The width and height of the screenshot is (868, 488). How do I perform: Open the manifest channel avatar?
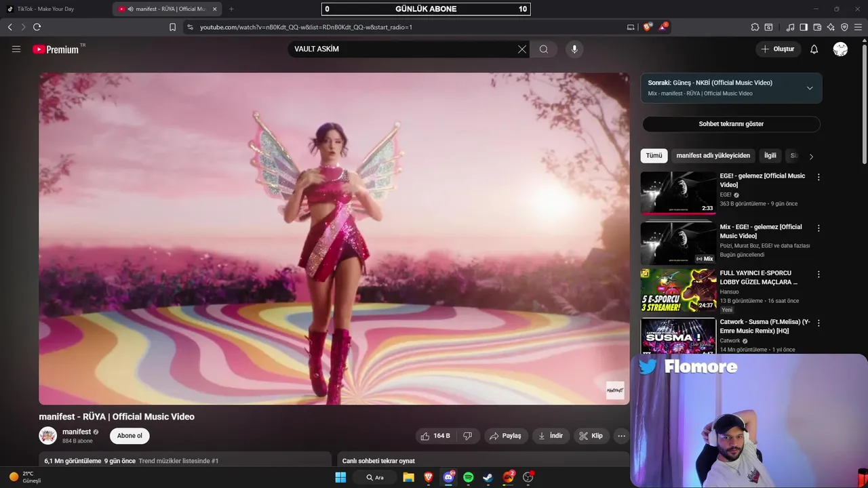tap(47, 436)
